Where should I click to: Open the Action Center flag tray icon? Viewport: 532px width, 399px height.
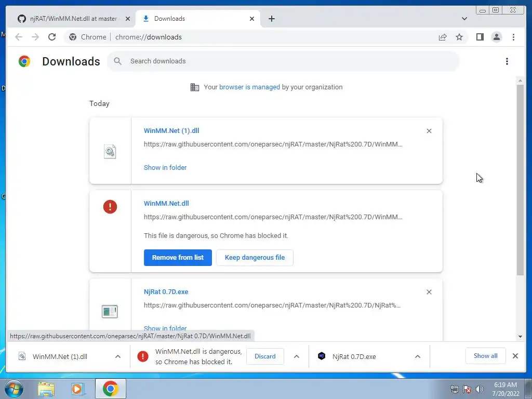point(467,389)
